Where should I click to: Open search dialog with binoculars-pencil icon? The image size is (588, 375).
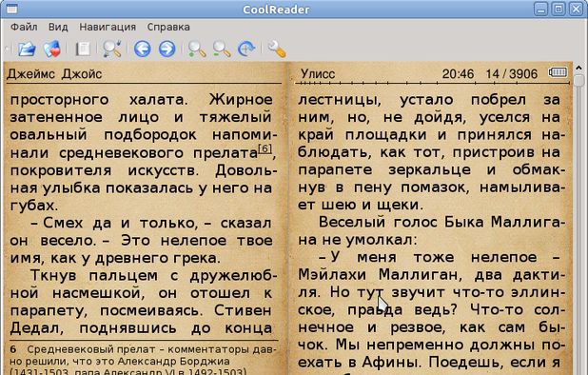pos(112,49)
